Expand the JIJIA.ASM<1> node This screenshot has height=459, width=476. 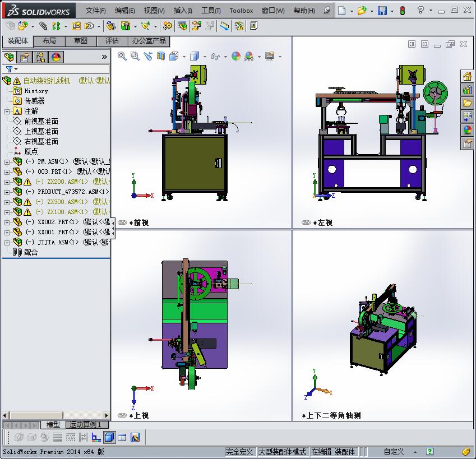click(7, 243)
